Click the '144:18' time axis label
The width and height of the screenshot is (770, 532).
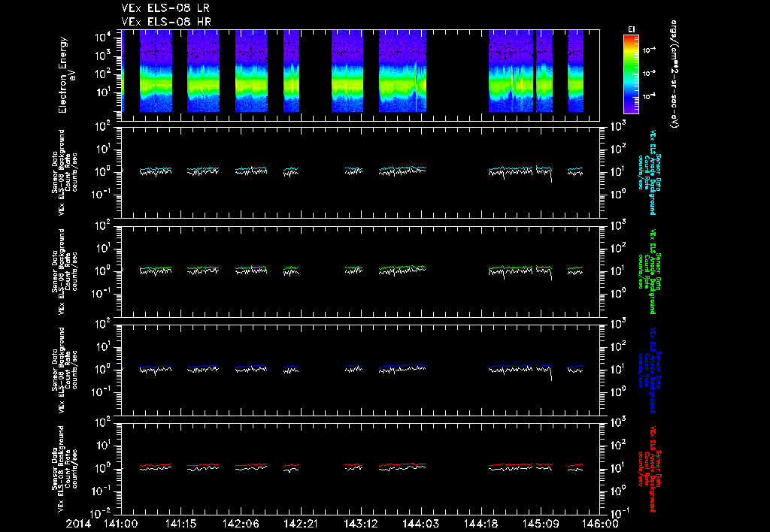pyautogui.click(x=480, y=524)
